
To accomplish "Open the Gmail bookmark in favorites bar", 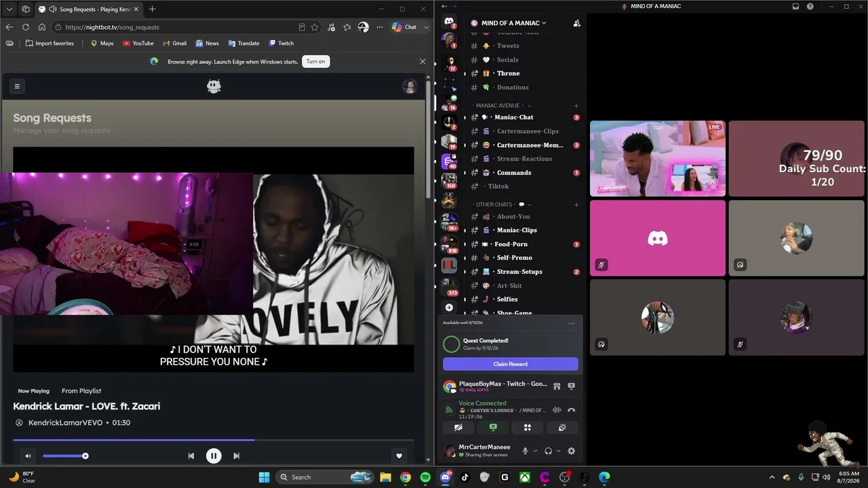I will (174, 43).
